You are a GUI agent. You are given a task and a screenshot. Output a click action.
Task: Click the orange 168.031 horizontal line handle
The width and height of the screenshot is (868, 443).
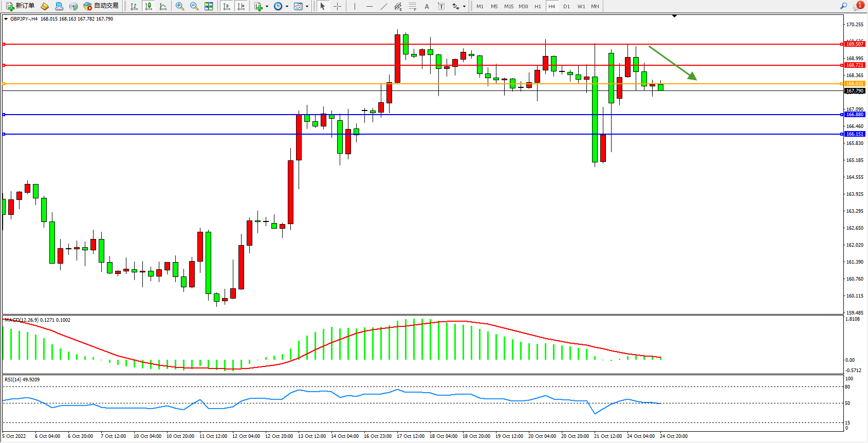[x=4, y=84]
